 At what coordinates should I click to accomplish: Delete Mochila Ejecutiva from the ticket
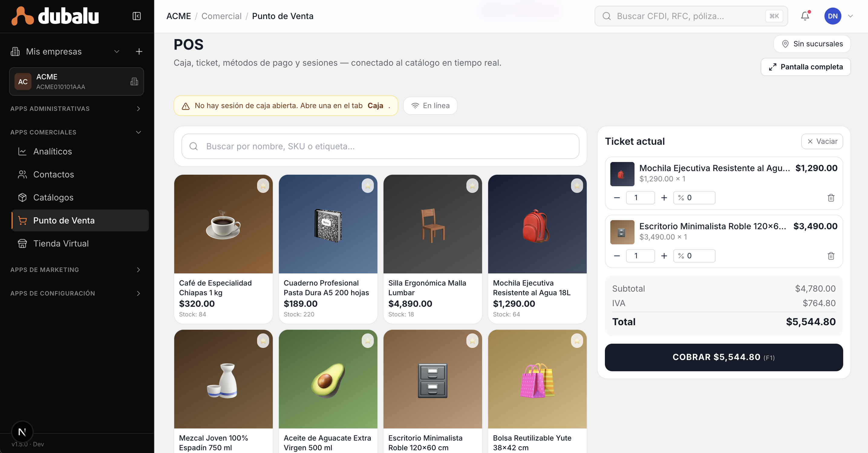click(831, 198)
